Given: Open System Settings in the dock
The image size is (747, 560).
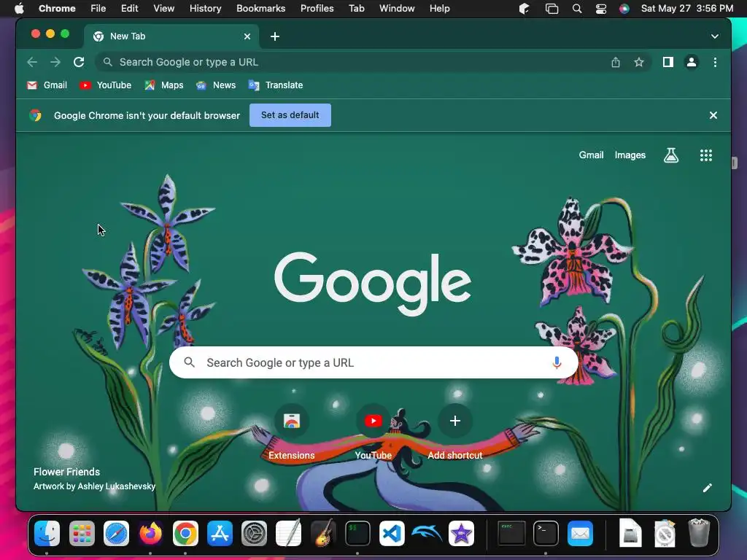Looking at the screenshot, I should (254, 533).
